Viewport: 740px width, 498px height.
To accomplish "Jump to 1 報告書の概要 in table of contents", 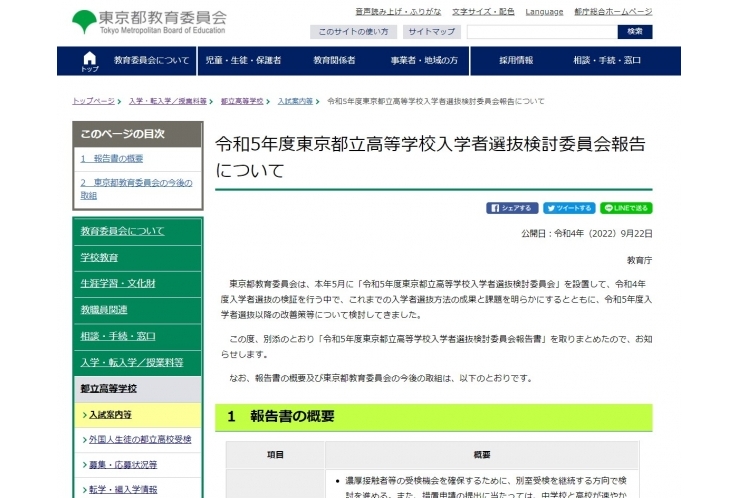I will (112, 159).
